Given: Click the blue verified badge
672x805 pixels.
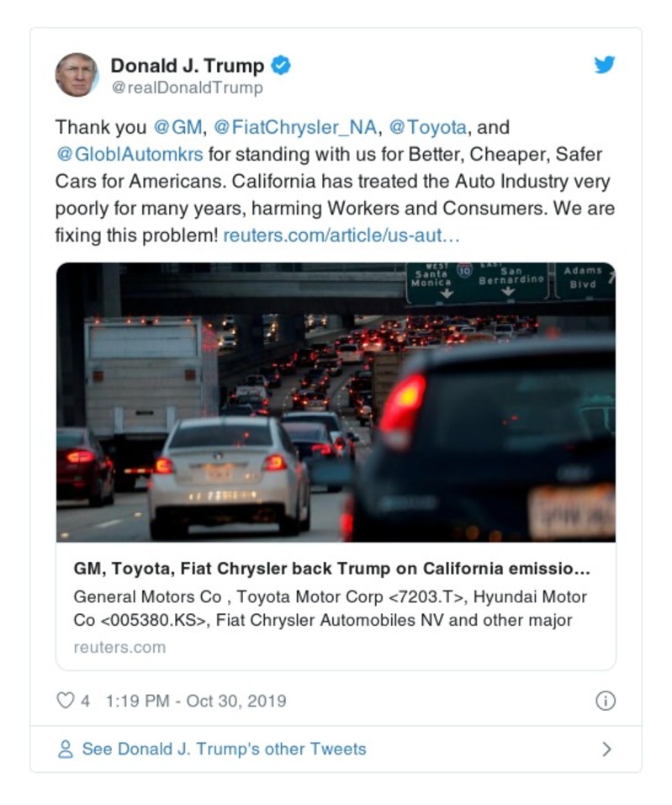Looking at the screenshot, I should pyautogui.click(x=282, y=66).
